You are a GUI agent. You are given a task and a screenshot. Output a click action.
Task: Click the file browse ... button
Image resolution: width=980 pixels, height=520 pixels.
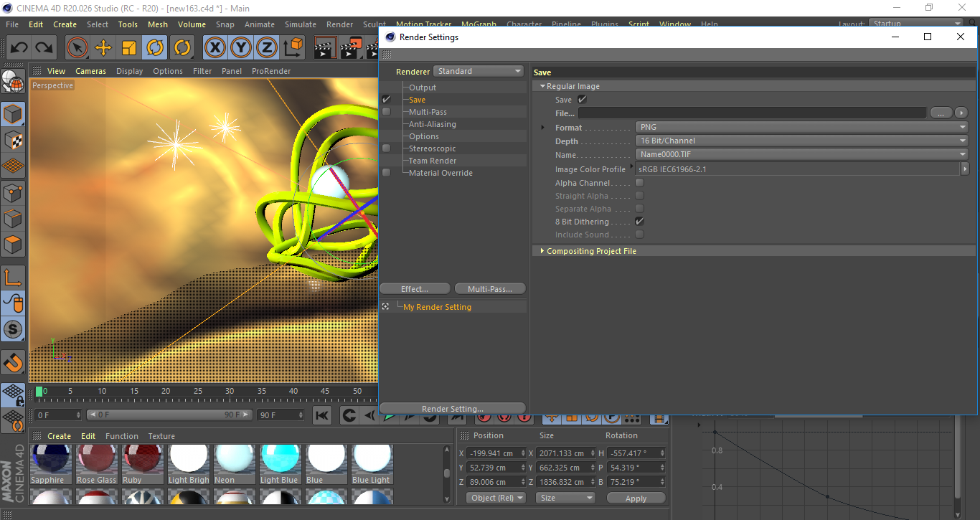941,113
